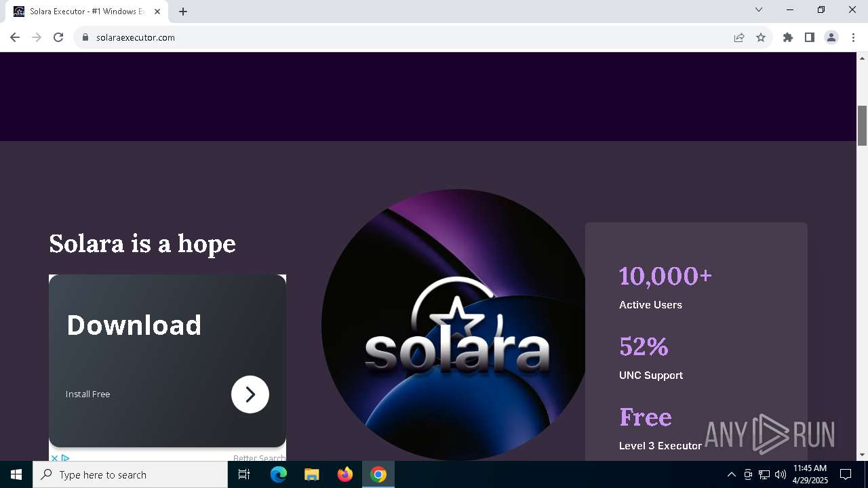Open Chrome profile avatar
This screenshot has height=488, width=868.
pos(831,37)
